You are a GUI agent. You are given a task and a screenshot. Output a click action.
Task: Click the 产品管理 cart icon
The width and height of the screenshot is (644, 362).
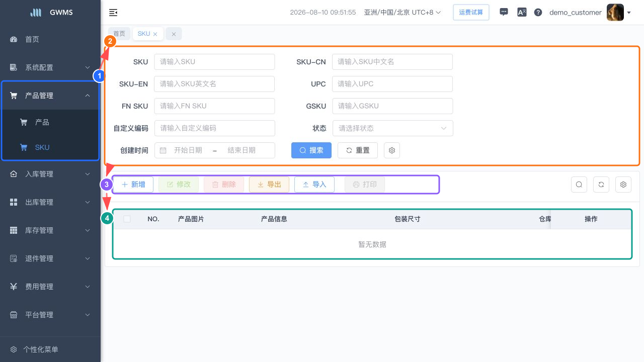[x=14, y=96]
